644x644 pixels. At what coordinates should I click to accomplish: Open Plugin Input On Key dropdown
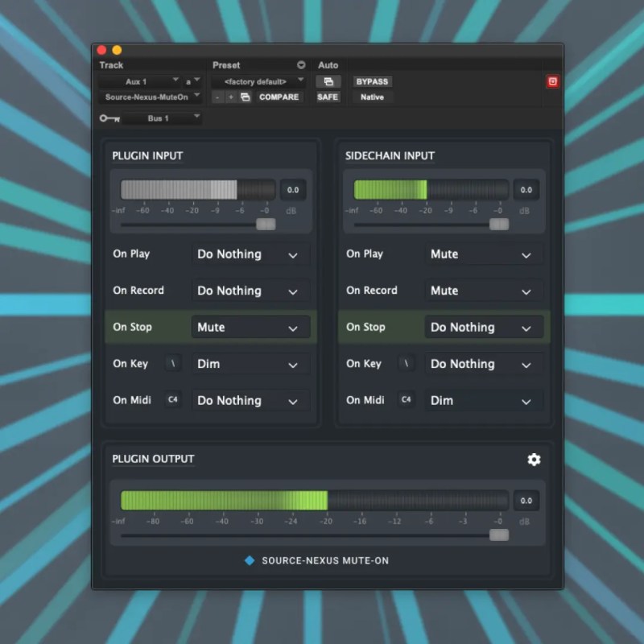click(250, 364)
